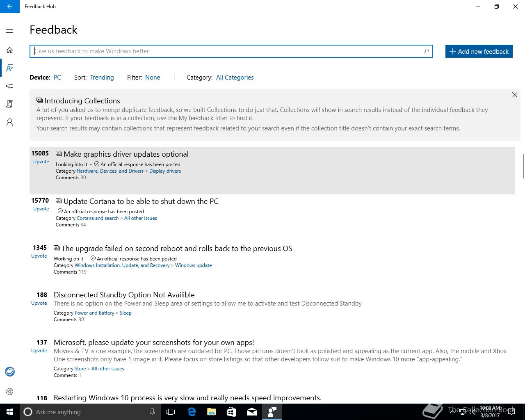Upvote Make graphics driver updates optional

coord(41,162)
